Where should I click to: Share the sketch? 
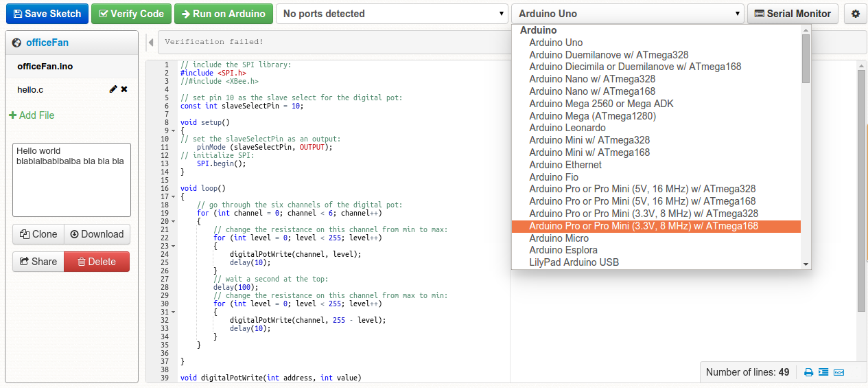pyautogui.click(x=38, y=262)
